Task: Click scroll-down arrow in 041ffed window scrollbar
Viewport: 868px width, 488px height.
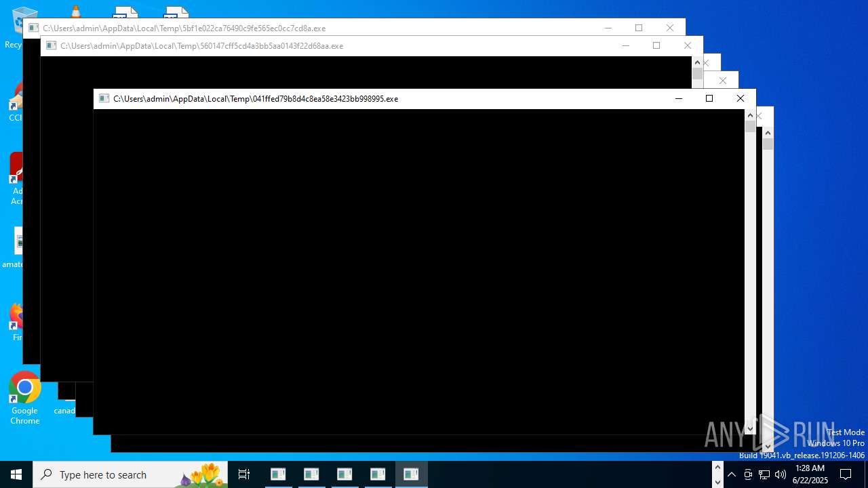Action: pyautogui.click(x=750, y=428)
